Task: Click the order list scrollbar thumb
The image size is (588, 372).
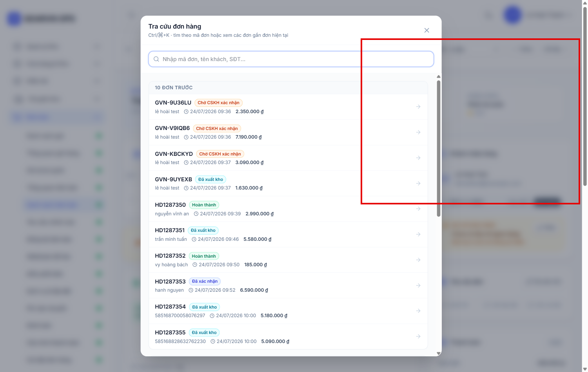Action: point(439,148)
